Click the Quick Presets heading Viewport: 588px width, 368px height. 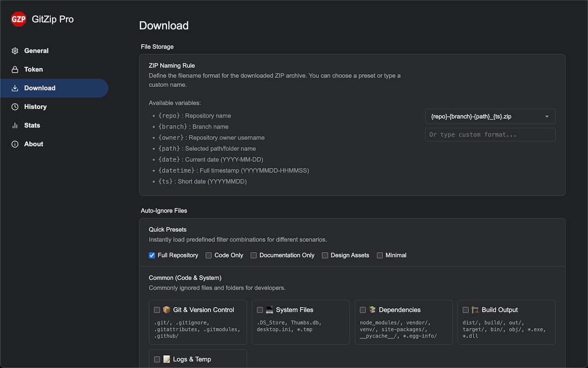click(x=168, y=230)
